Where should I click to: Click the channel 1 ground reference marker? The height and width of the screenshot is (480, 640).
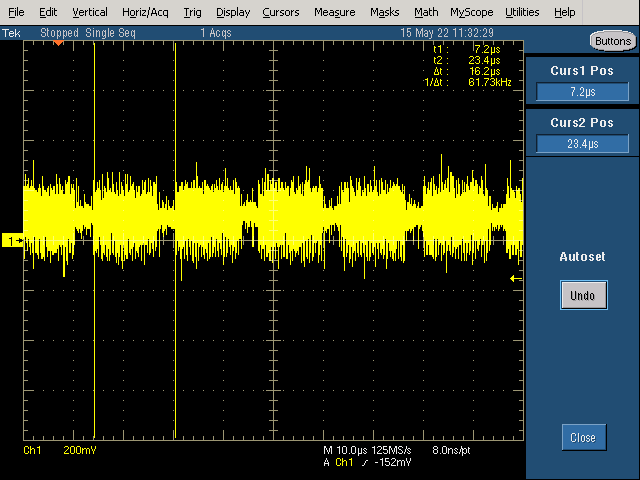coord(13,240)
